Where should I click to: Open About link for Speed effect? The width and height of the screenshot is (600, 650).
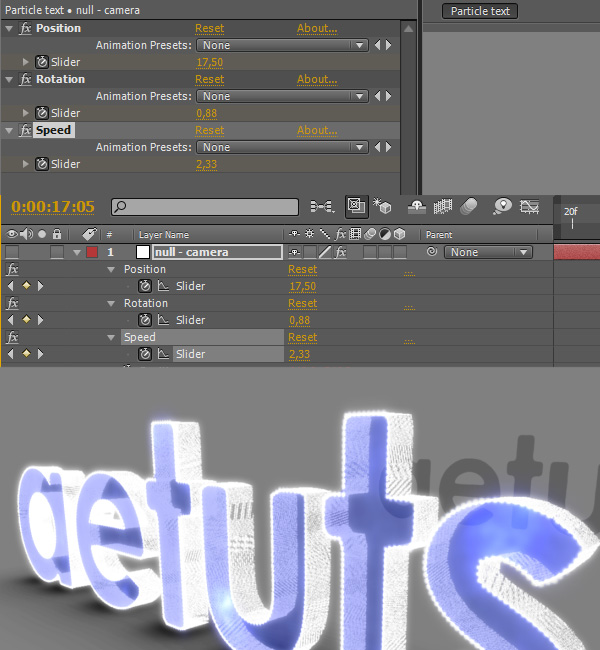(317, 130)
